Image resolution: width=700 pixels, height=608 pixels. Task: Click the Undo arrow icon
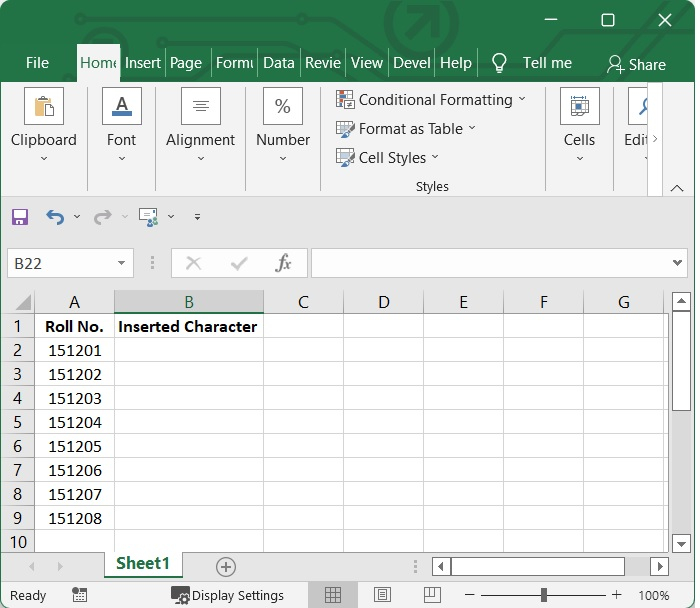pyautogui.click(x=55, y=217)
